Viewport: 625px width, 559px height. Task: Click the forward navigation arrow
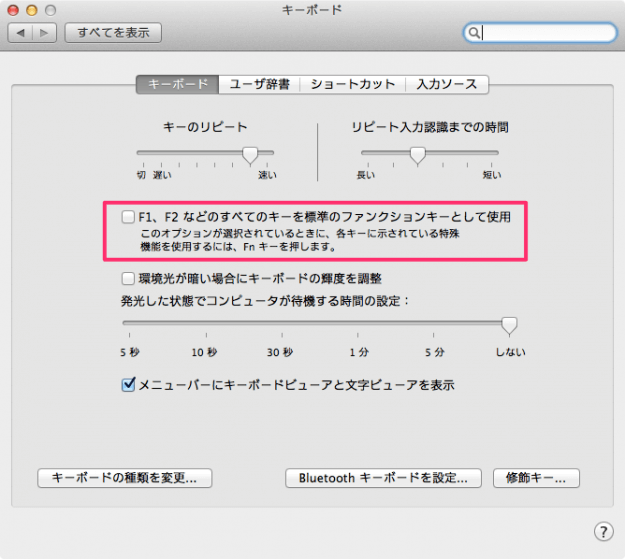point(44,33)
